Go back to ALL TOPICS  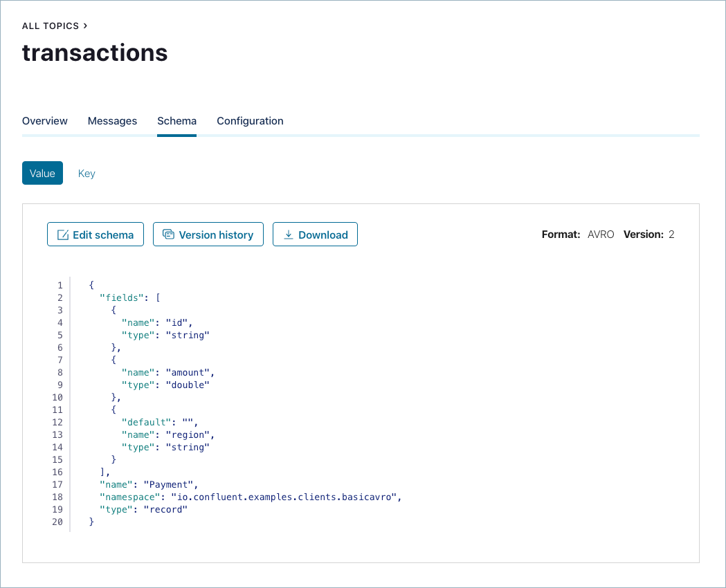point(51,26)
